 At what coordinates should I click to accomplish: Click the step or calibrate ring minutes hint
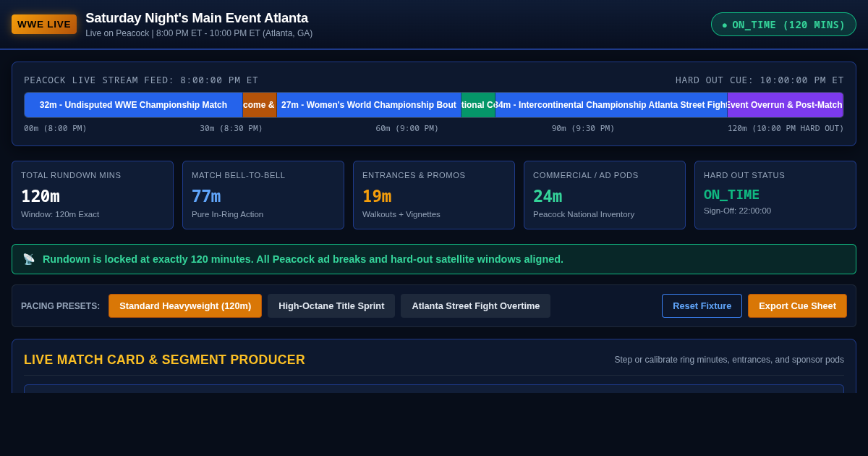point(729,360)
